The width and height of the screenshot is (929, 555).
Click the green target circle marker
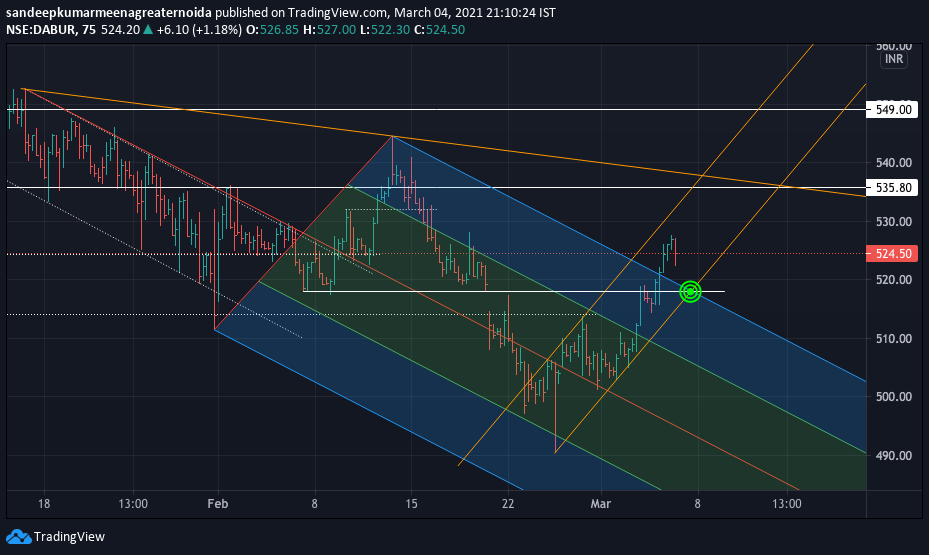690,291
